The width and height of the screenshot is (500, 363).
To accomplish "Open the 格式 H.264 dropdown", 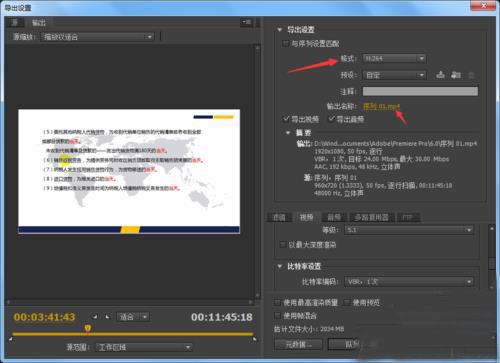I will [x=395, y=58].
